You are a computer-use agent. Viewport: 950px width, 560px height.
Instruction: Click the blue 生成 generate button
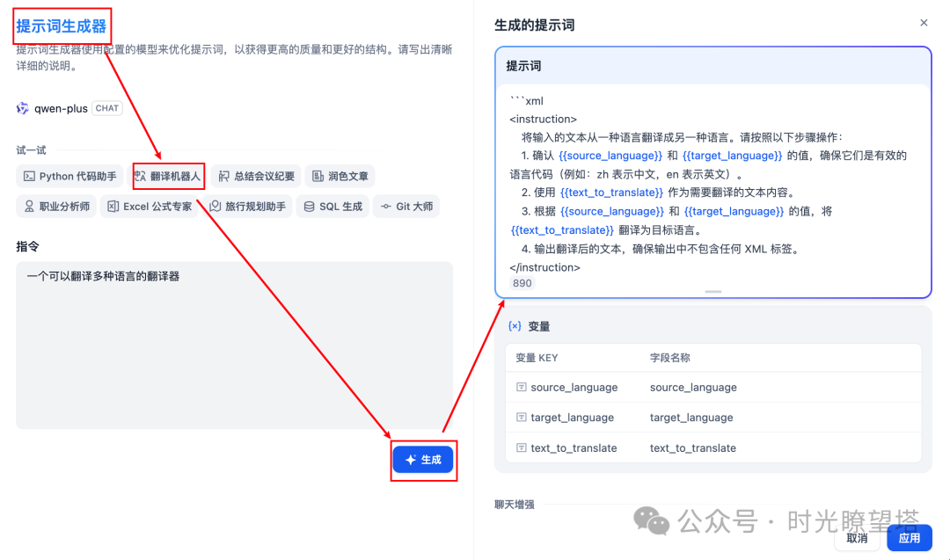pos(423,460)
